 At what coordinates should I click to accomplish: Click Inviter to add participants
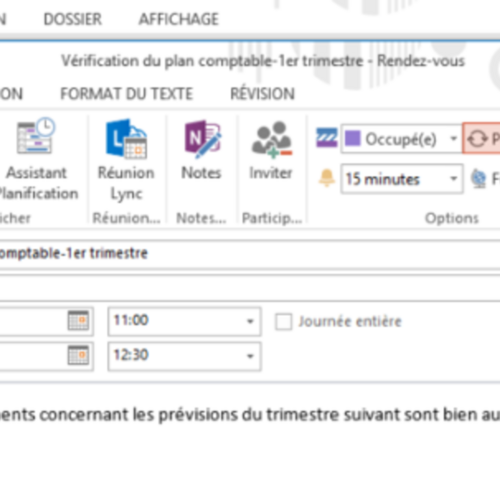(271, 151)
